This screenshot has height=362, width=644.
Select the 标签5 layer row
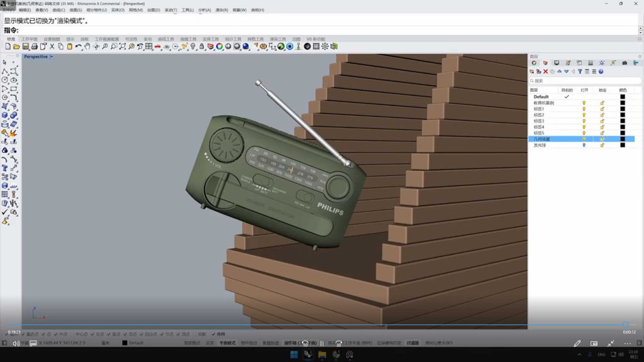(539, 133)
